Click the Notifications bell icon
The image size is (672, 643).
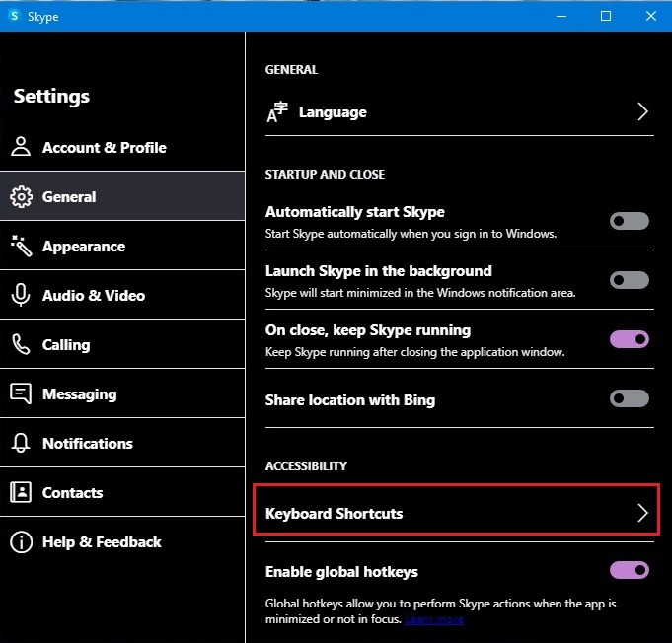[x=21, y=443]
